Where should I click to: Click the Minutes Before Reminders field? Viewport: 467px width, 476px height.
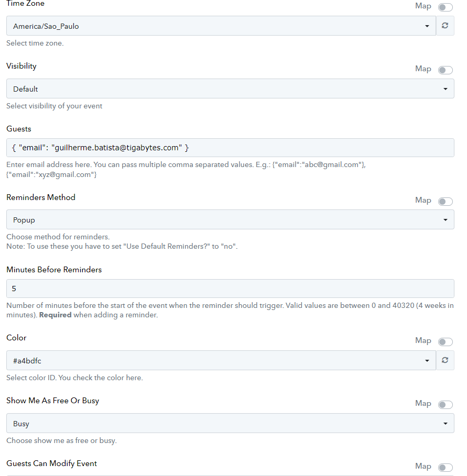pyautogui.click(x=230, y=289)
